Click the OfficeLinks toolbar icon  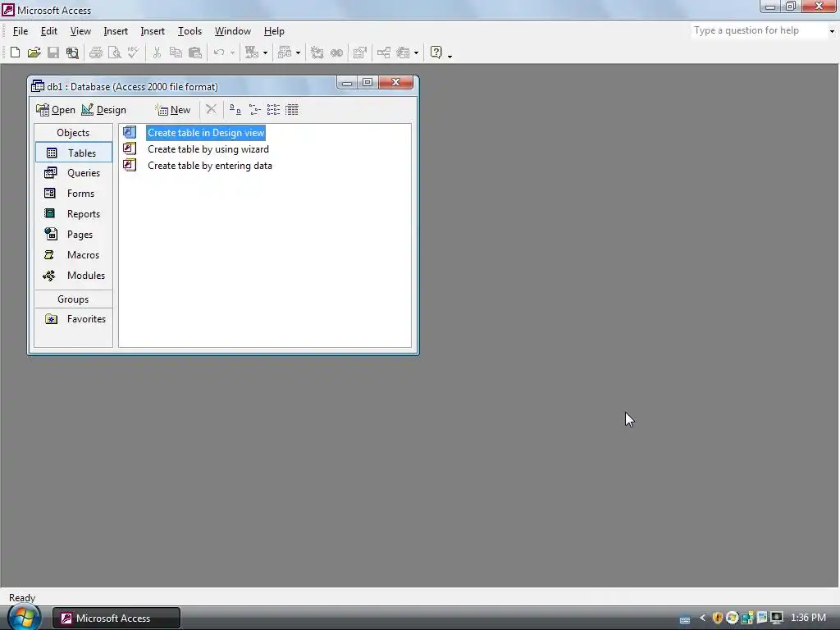pos(251,52)
